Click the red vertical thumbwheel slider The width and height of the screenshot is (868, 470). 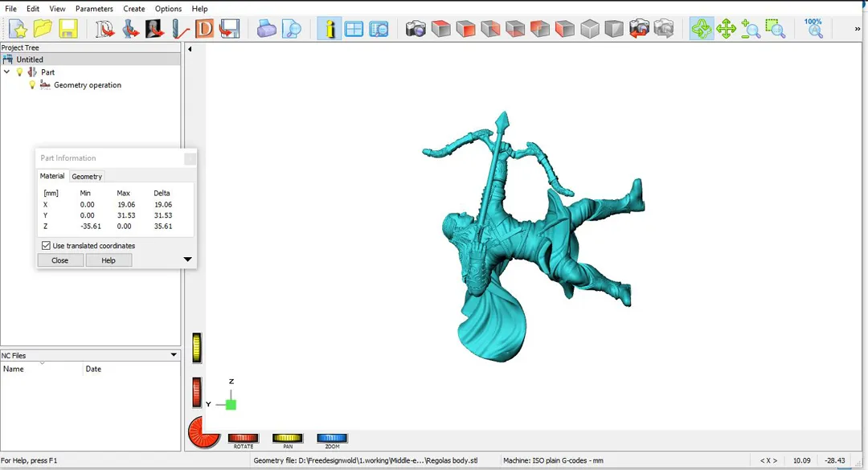coord(197,393)
